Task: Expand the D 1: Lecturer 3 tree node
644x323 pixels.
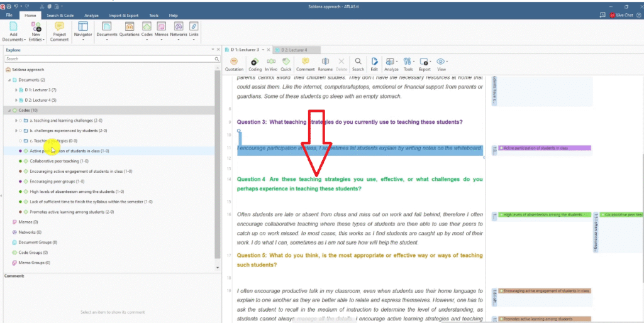Action: click(x=16, y=90)
